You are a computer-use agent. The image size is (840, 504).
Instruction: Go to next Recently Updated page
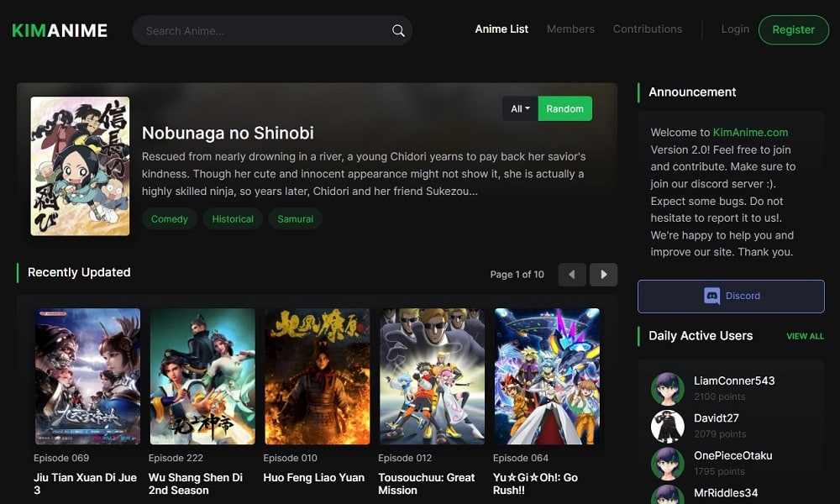(x=604, y=274)
